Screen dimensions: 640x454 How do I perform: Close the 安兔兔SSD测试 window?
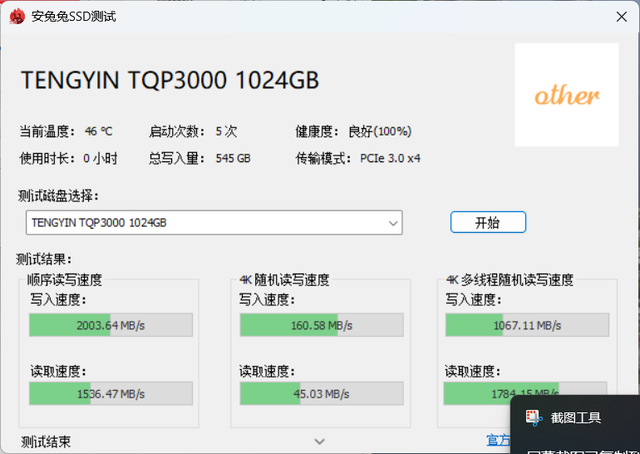(x=621, y=17)
